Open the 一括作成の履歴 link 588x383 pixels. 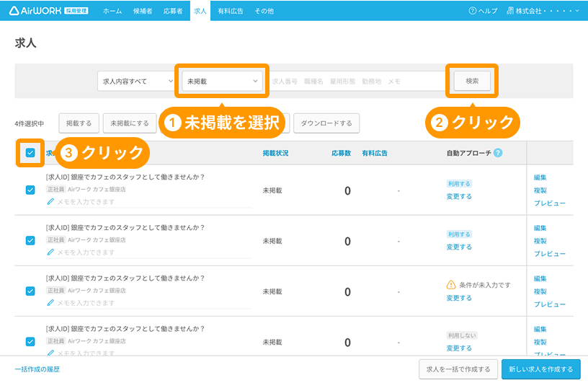point(37,369)
